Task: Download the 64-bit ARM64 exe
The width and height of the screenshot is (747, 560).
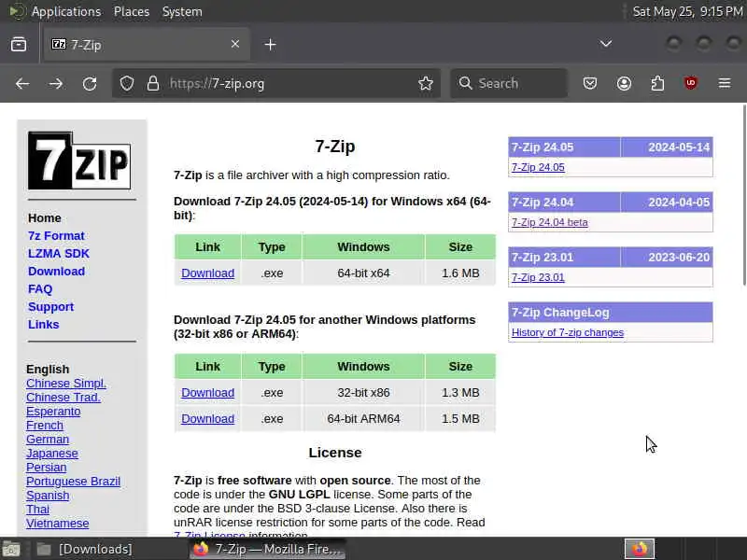Action: [207, 419]
